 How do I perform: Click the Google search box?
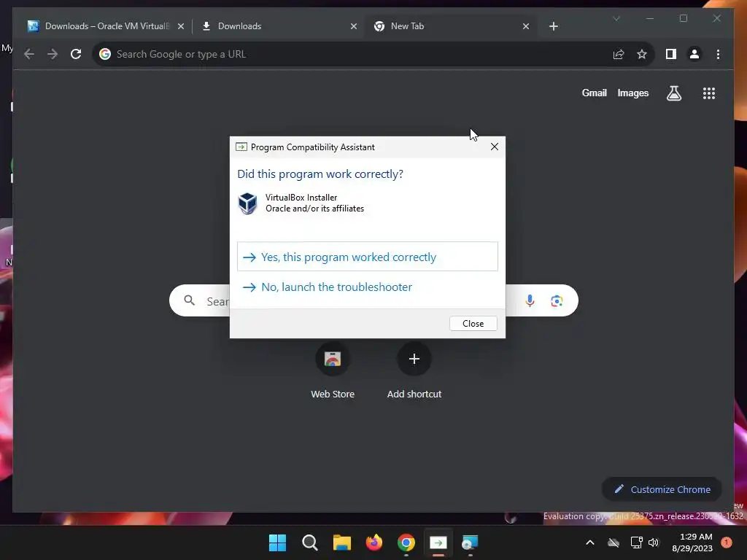373,300
